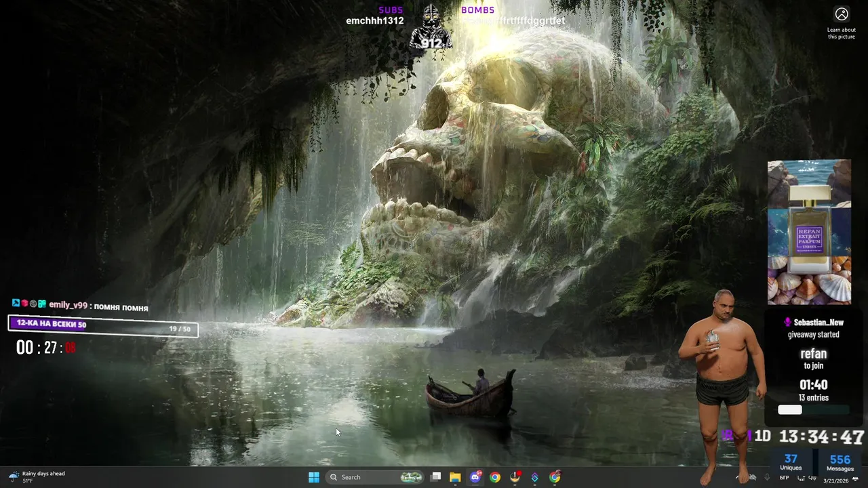Click the REFAN perfume bottle image
The height and width of the screenshot is (488, 868).
(x=809, y=232)
